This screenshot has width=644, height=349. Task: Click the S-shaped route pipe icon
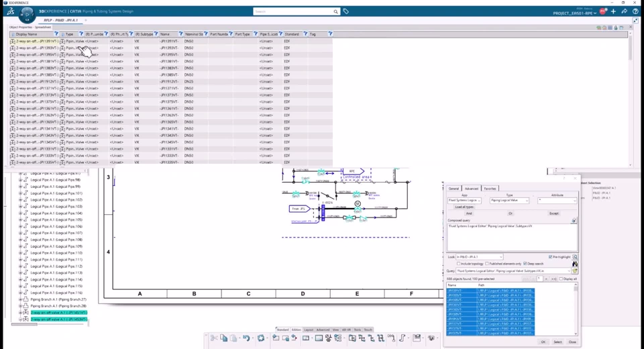pyautogui.click(x=402, y=338)
